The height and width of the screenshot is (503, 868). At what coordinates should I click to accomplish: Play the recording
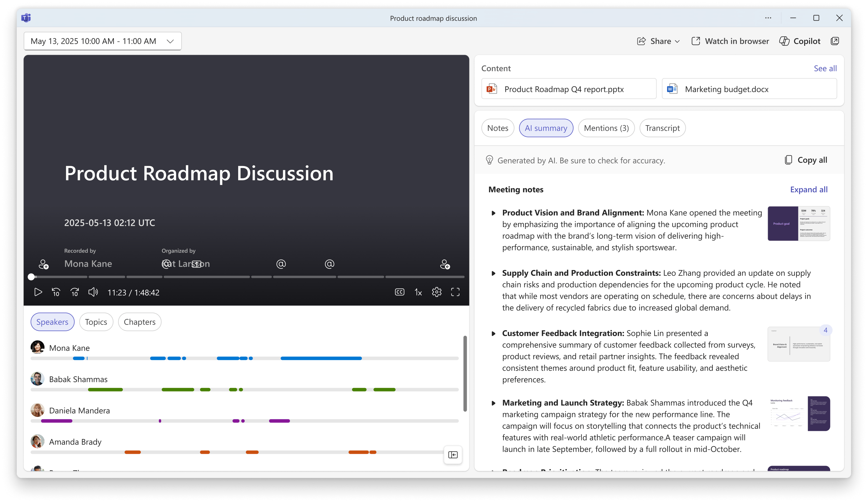click(x=38, y=292)
